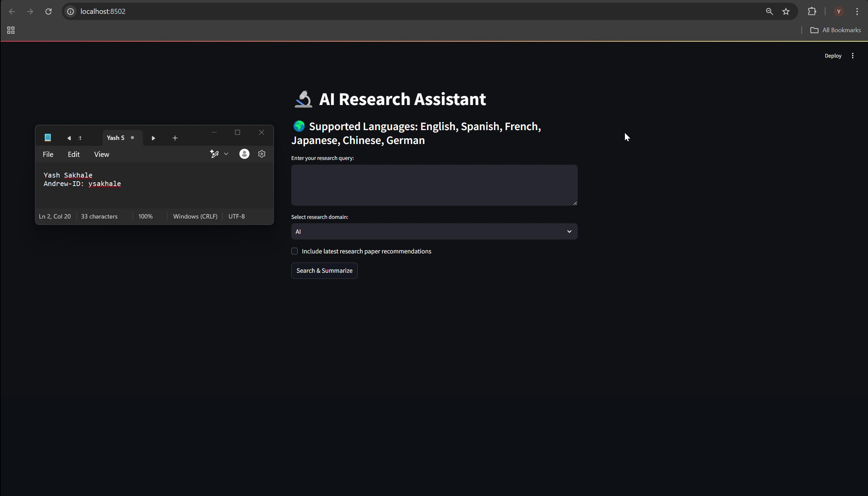868x496 pixels.
Task: Open browser apps grid icon
Action: click(11, 30)
